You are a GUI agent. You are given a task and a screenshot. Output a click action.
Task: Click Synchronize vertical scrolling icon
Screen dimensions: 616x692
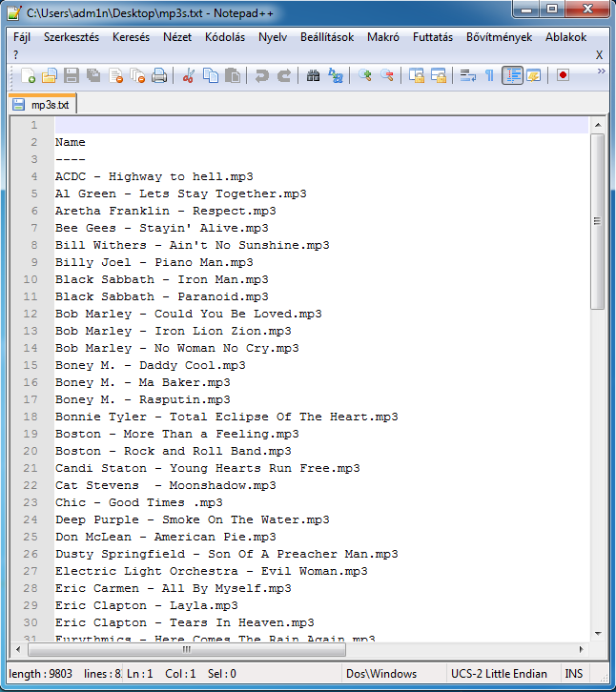coord(416,76)
